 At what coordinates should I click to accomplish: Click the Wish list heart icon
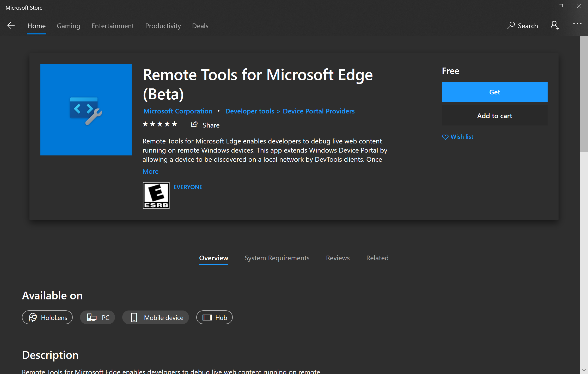445,137
